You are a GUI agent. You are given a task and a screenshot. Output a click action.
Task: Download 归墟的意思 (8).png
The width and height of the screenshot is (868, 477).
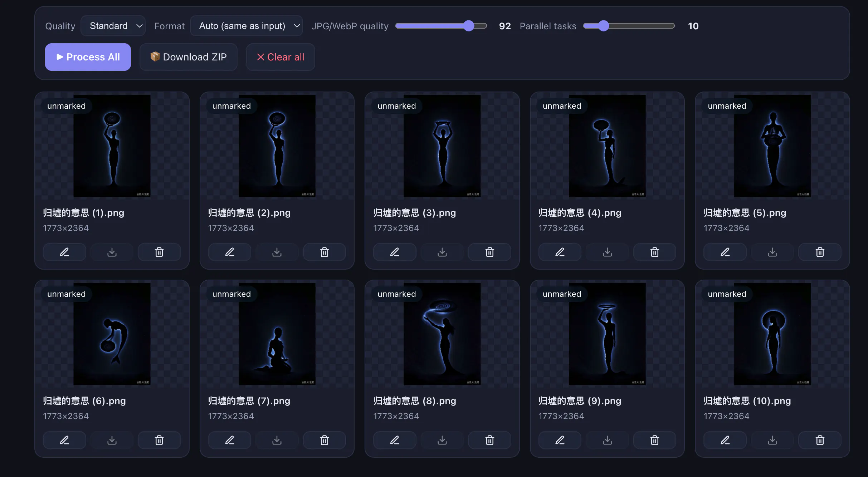pyautogui.click(x=442, y=440)
